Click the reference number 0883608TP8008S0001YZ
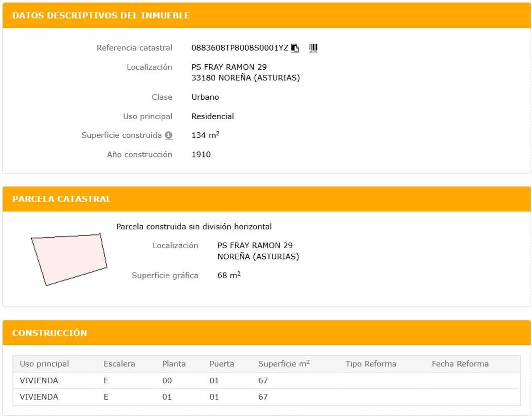532x416 pixels. pos(239,47)
